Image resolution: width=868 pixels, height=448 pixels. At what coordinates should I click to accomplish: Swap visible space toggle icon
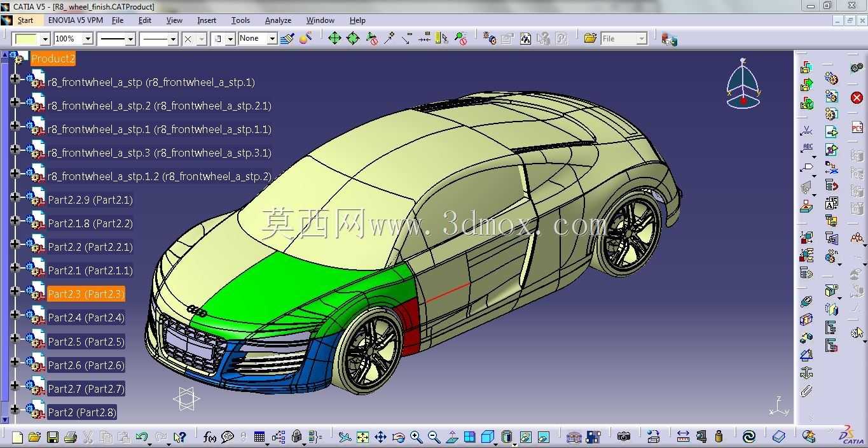point(543,437)
